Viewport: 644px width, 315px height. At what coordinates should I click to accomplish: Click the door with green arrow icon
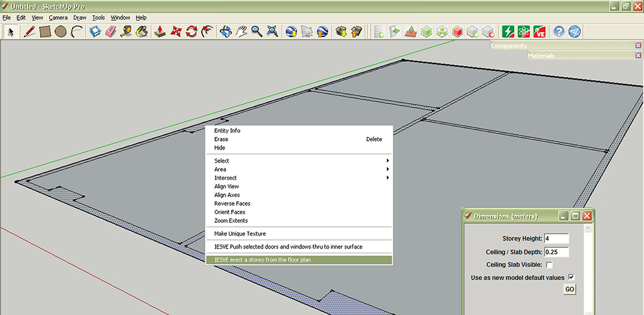tap(395, 31)
